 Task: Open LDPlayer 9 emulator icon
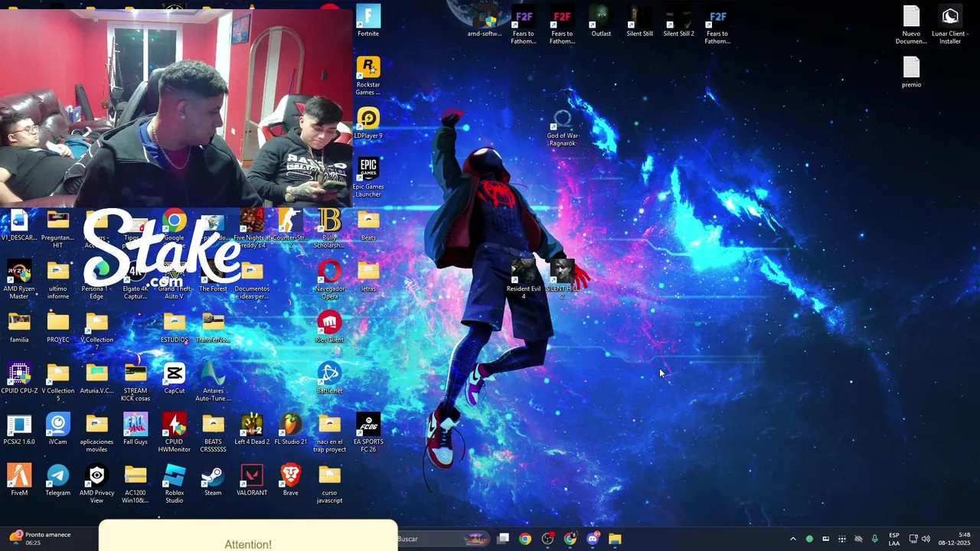click(368, 123)
